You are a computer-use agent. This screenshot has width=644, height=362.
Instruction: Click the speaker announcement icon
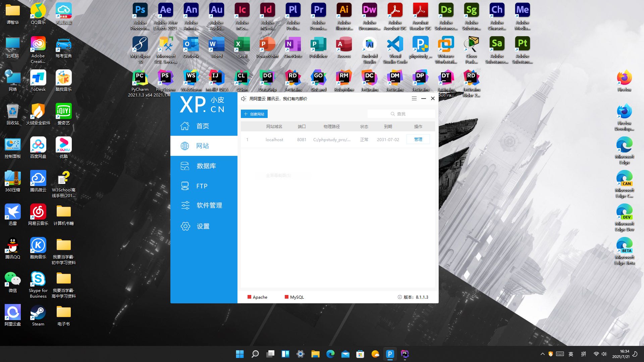pos(244,99)
